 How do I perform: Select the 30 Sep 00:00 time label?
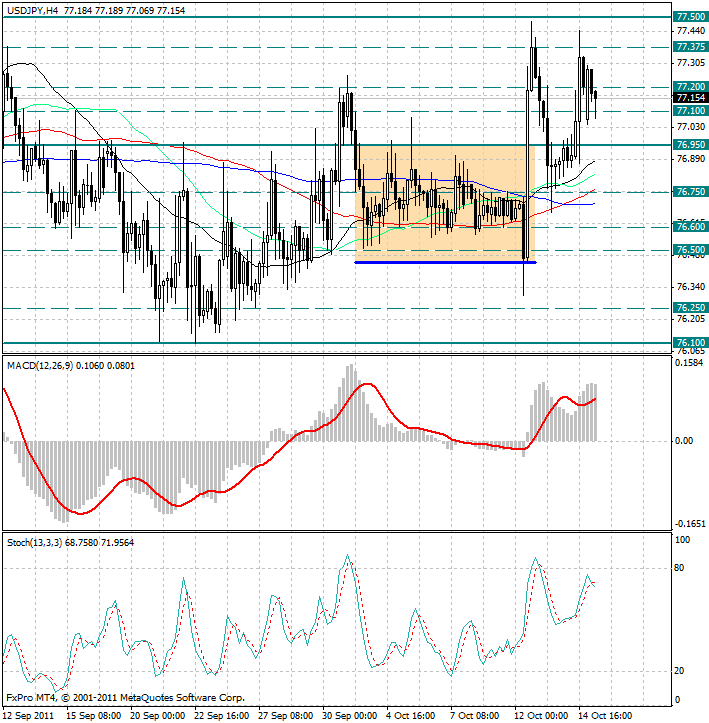point(349,715)
